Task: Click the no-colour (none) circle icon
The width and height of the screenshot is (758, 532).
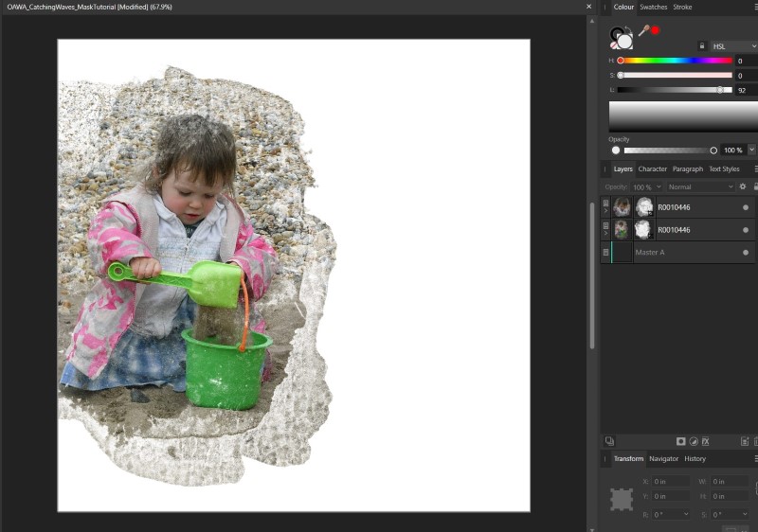Action: (613, 45)
